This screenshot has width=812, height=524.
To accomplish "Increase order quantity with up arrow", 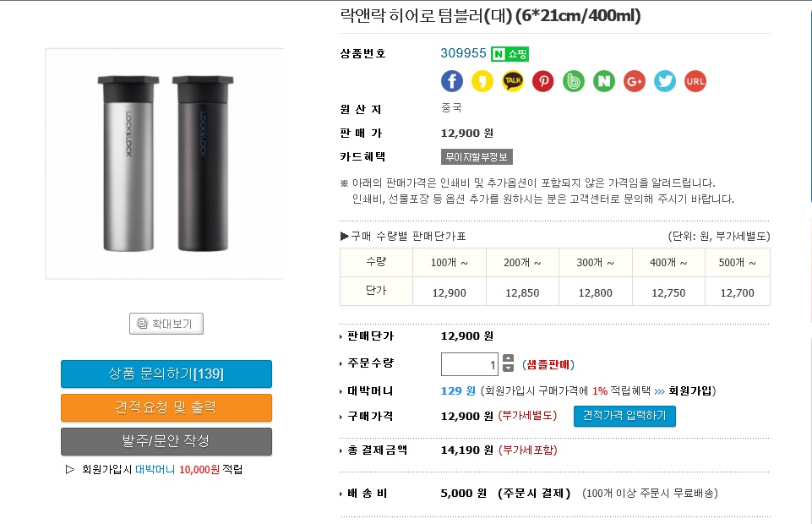I will 508,359.
